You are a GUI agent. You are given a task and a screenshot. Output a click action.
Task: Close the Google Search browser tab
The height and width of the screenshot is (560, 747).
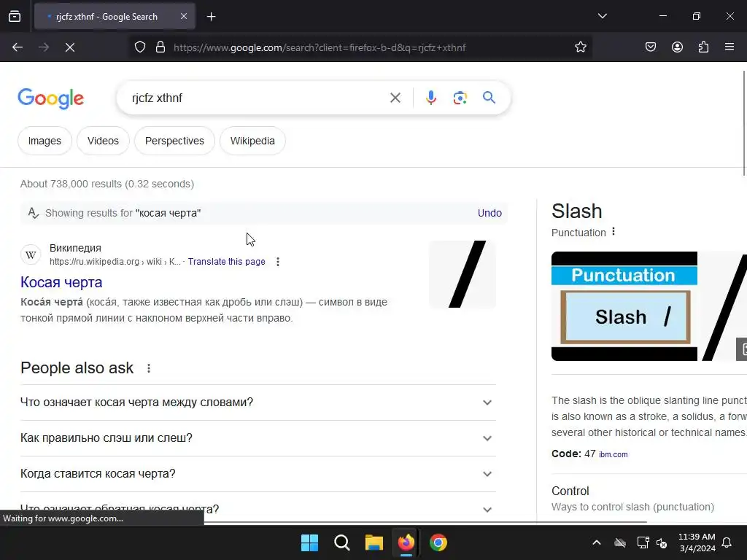pyautogui.click(x=183, y=16)
